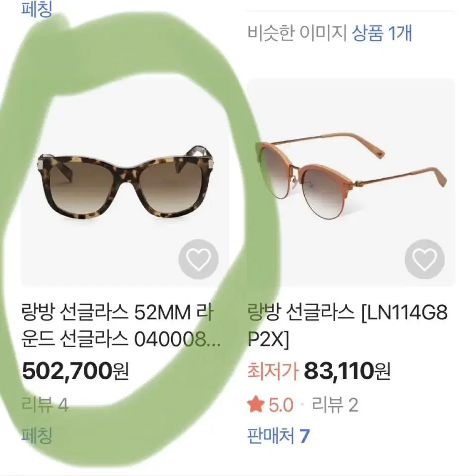This screenshot has height=476, width=476.
Task: Open 랑방 선글라스 [LN114G8 P2X] title
Action: coord(347,325)
